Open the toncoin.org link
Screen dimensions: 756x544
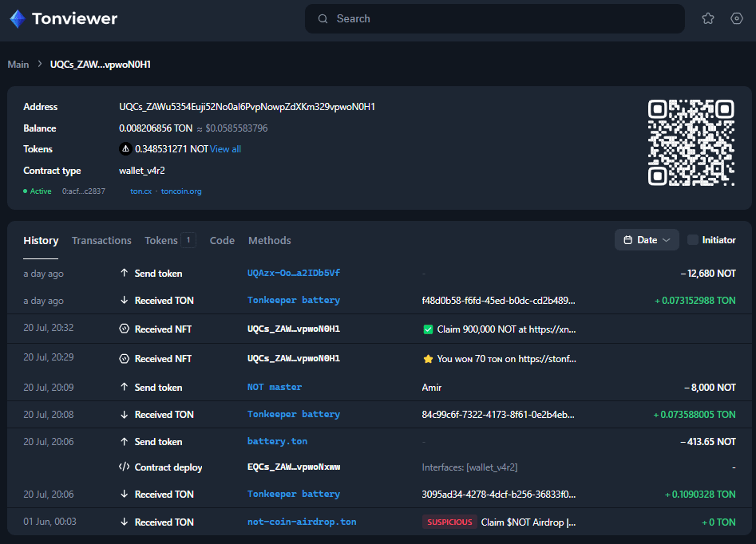click(181, 191)
